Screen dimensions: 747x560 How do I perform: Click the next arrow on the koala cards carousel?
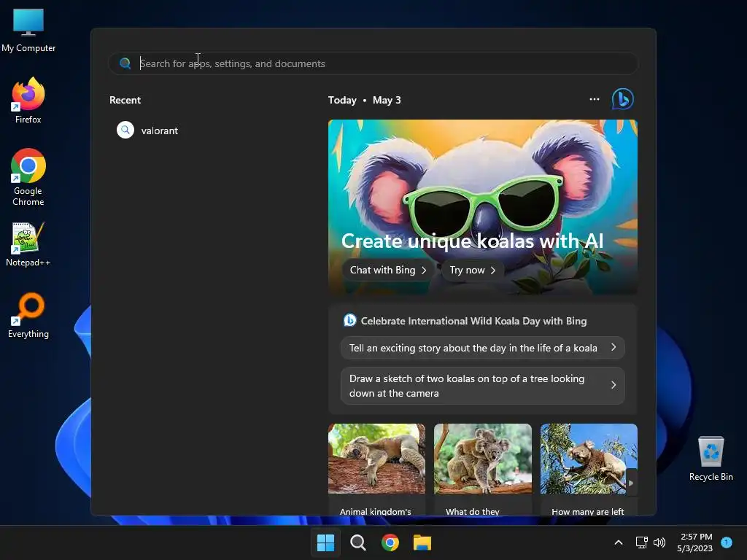coord(631,483)
